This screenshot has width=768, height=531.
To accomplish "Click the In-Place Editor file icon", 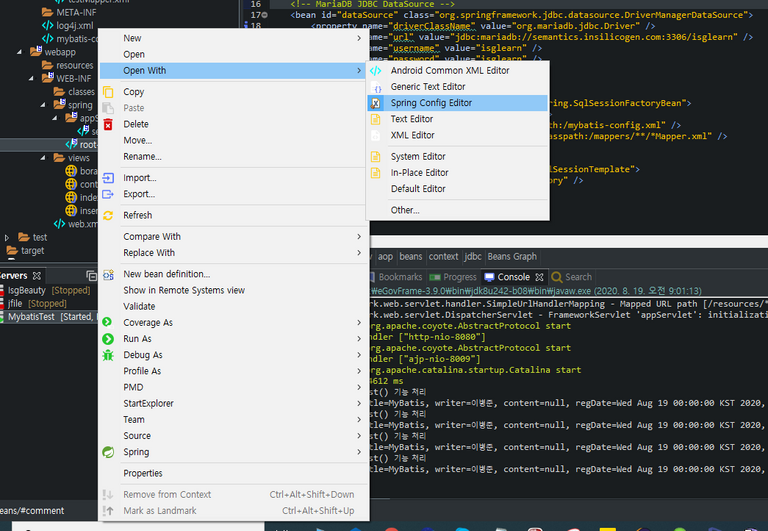I will tap(376, 173).
